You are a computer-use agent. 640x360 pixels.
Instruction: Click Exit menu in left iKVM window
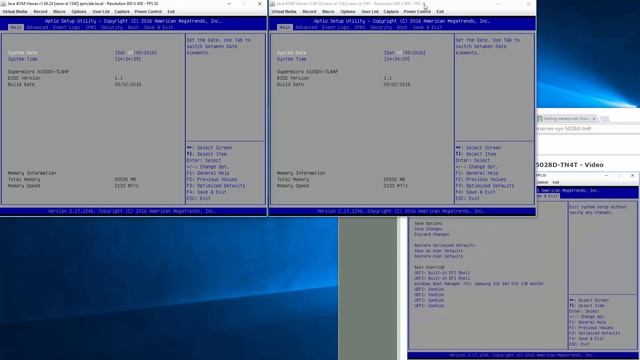(171, 11)
